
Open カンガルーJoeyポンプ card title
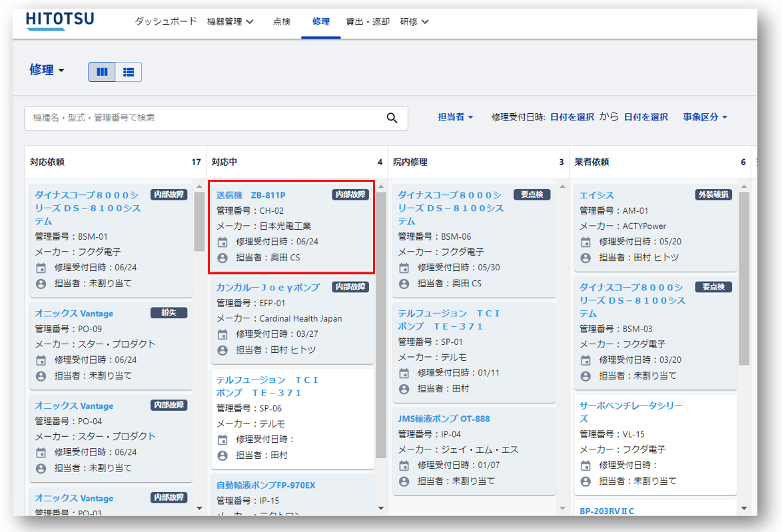coord(268,287)
